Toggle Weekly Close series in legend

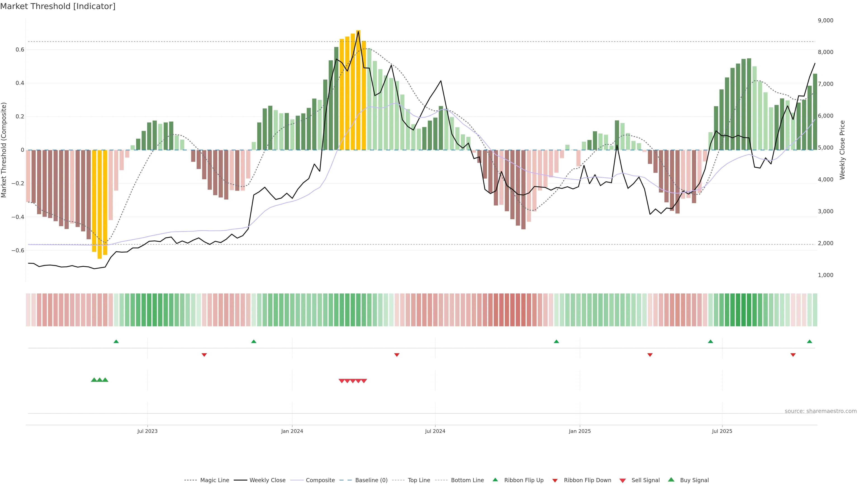tap(267, 480)
